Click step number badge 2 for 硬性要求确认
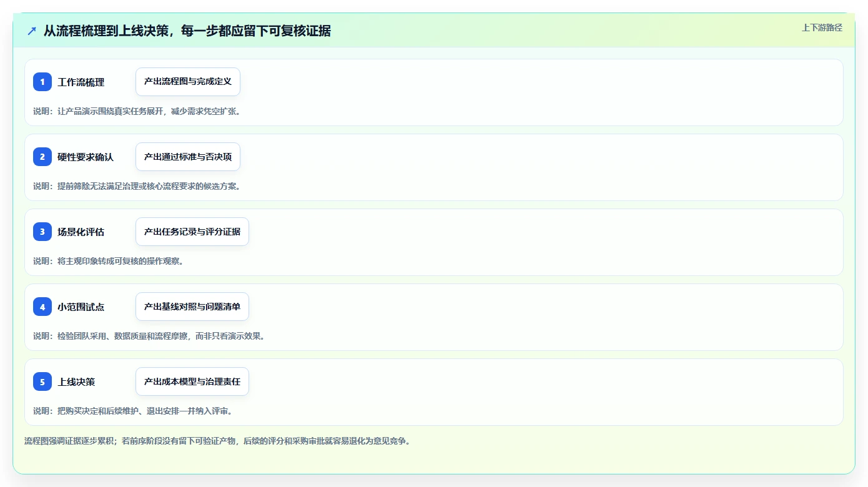Screen dimensions: 868x487 pos(42,157)
